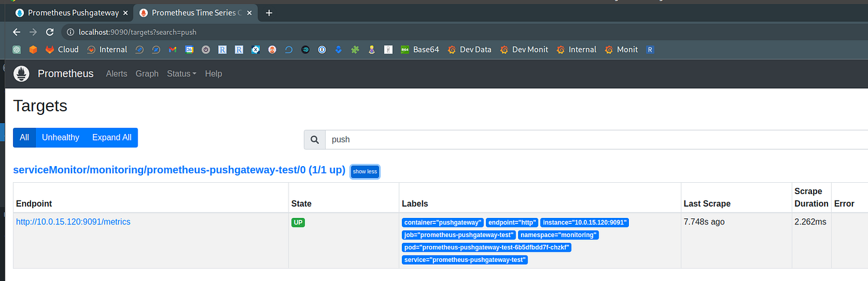The height and width of the screenshot is (281, 868).
Task: Open the blue loop arrow bookmark icon
Action: point(289,49)
